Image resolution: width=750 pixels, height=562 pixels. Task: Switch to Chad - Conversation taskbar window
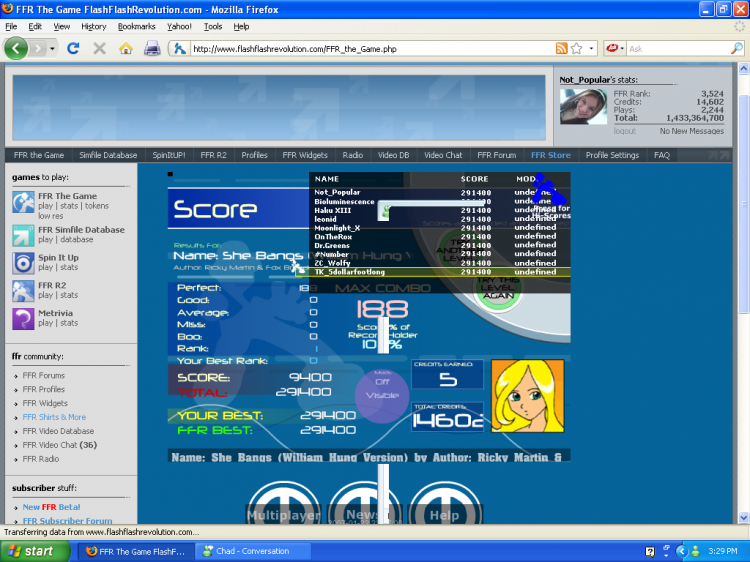click(x=246, y=551)
